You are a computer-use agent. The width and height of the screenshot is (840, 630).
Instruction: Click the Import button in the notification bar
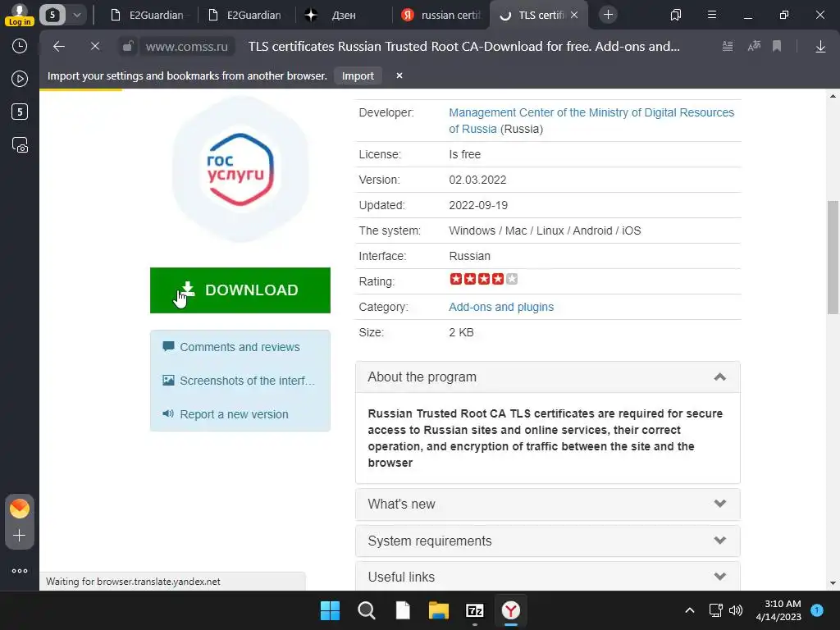358,76
